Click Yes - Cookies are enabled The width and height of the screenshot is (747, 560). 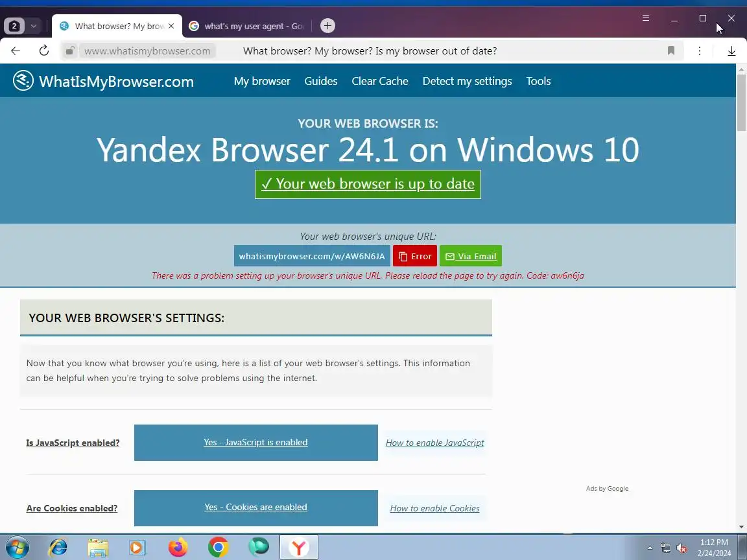pos(256,507)
